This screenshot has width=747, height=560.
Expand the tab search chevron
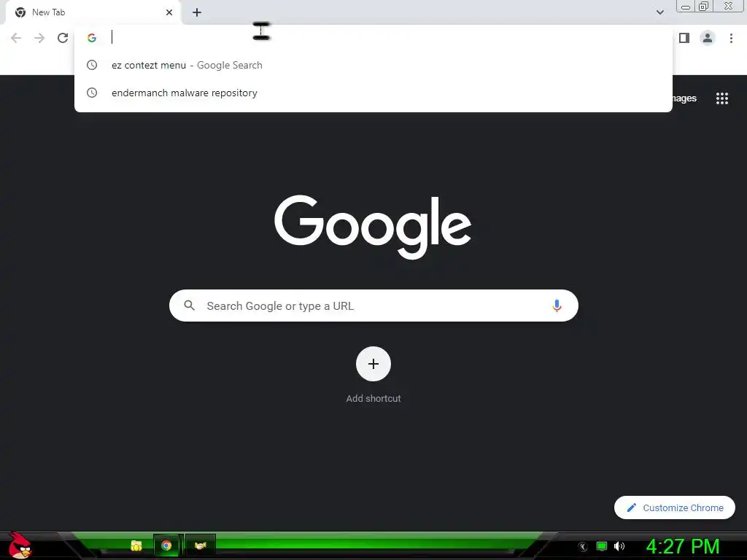(659, 12)
